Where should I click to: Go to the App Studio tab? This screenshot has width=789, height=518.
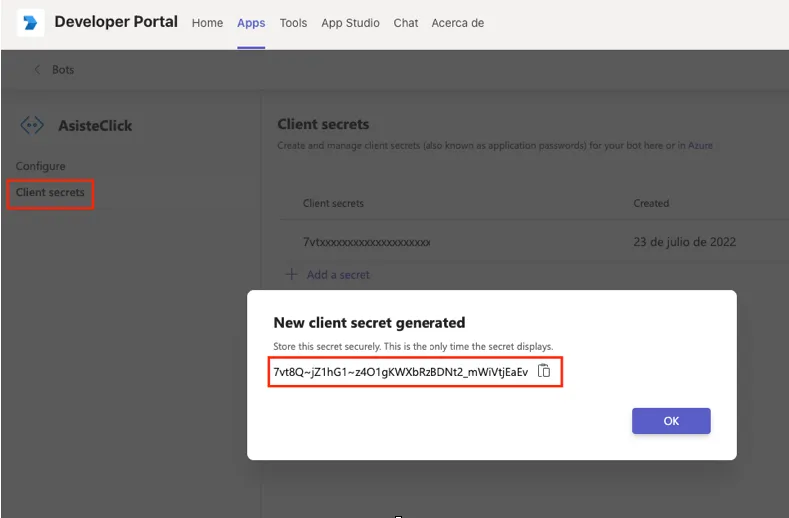coord(350,23)
